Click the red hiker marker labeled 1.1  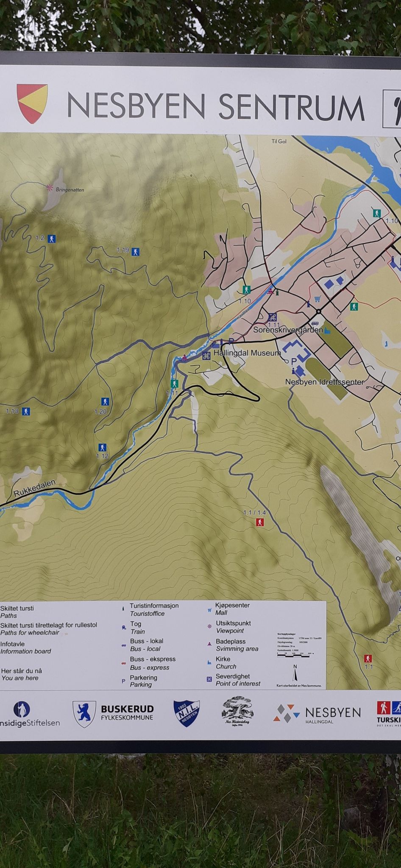[368, 658]
